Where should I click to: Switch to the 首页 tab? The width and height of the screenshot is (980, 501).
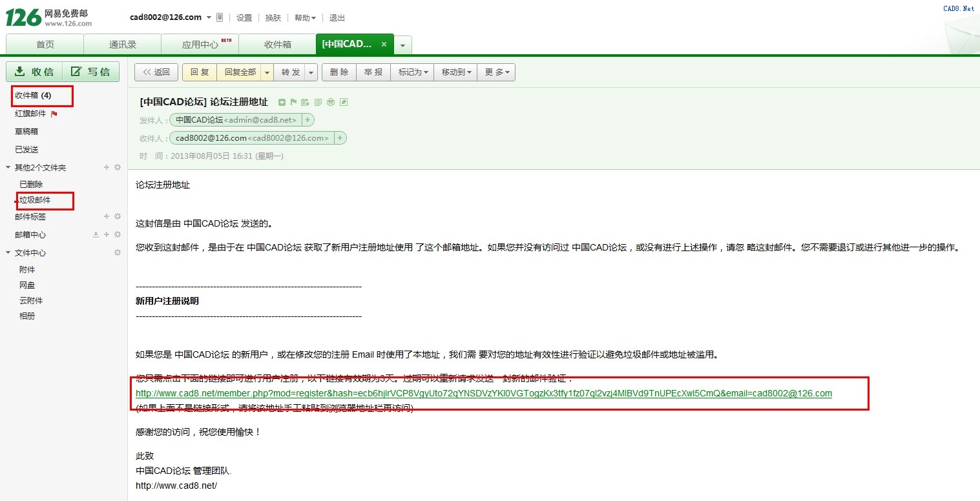click(x=45, y=45)
